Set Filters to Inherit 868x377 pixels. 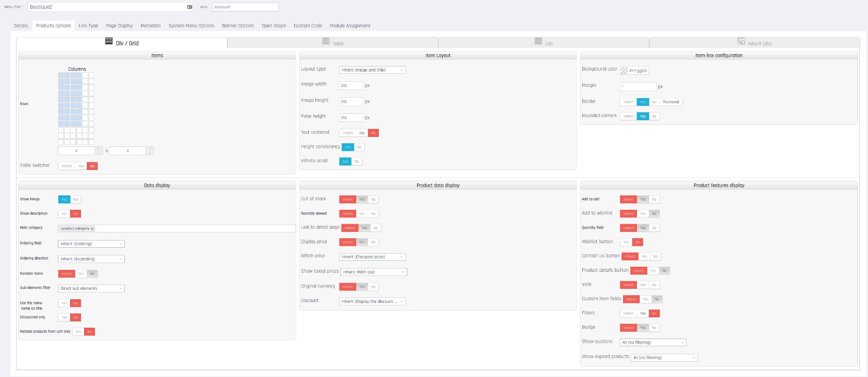click(x=628, y=313)
